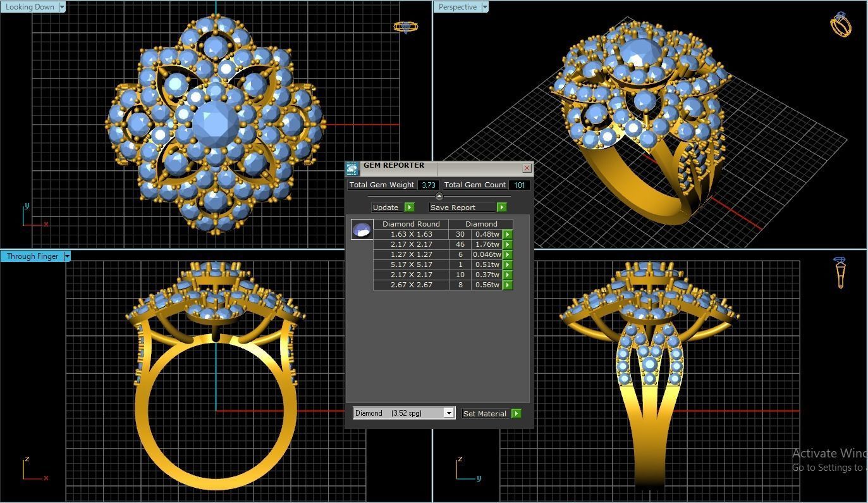
Task: Close the Gem Reporter panel
Action: (527, 168)
